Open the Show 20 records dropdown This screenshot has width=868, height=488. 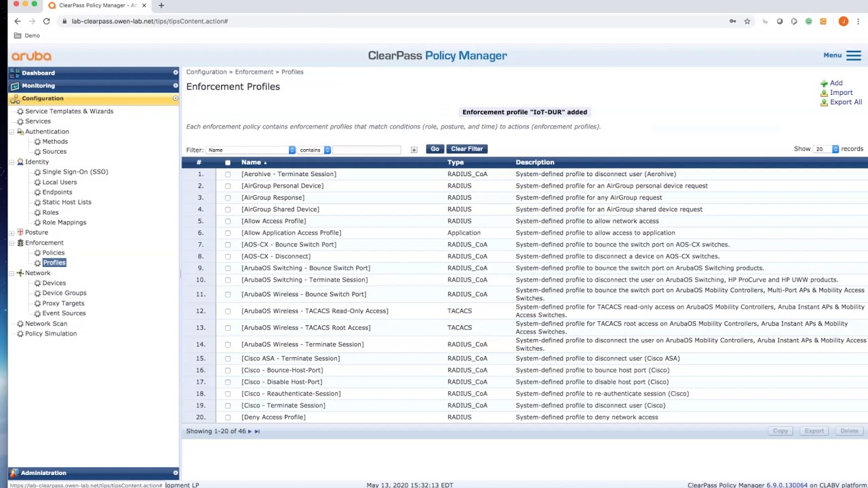[826, 149]
